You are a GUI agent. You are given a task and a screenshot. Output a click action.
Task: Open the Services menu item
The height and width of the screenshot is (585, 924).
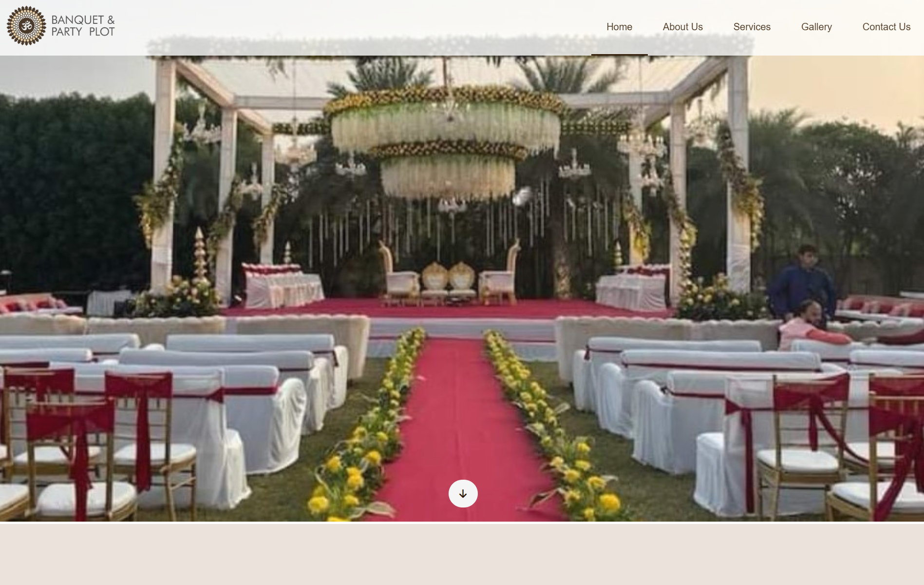[x=752, y=27]
